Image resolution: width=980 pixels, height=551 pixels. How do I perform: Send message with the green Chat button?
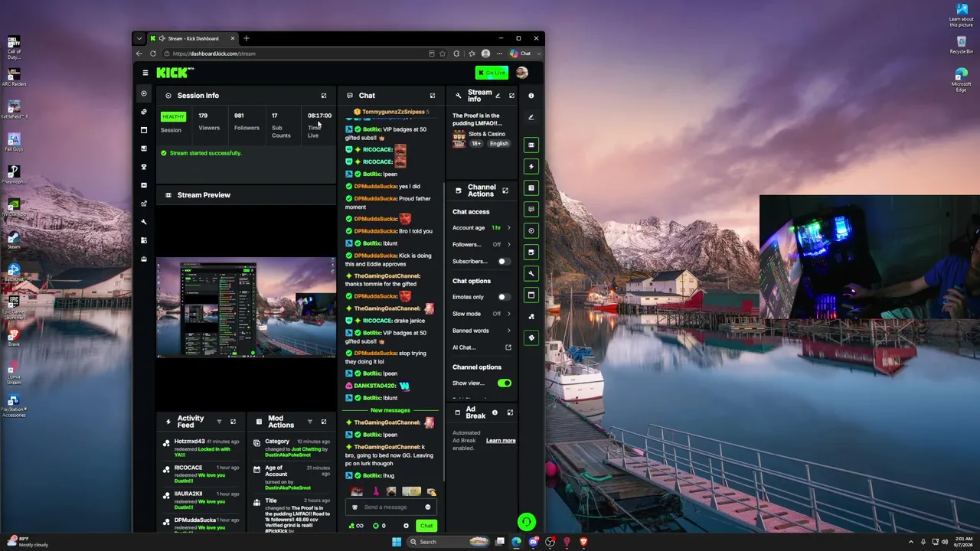point(426,526)
